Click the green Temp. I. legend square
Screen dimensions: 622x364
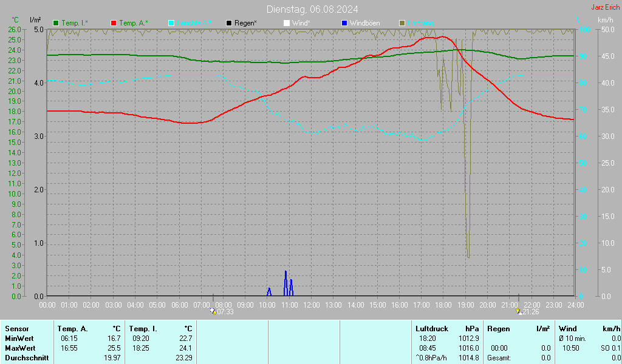pyautogui.click(x=56, y=23)
